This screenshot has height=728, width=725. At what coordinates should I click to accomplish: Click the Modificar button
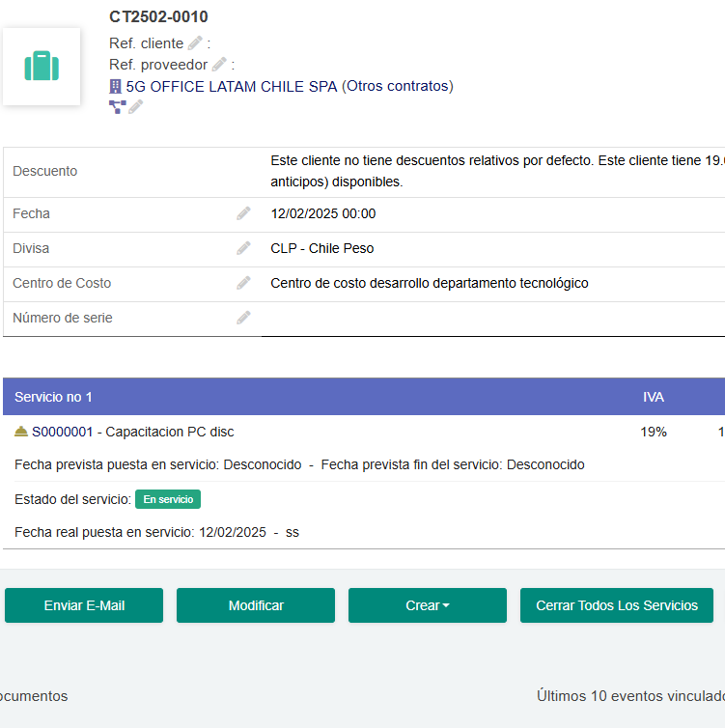[x=256, y=605]
